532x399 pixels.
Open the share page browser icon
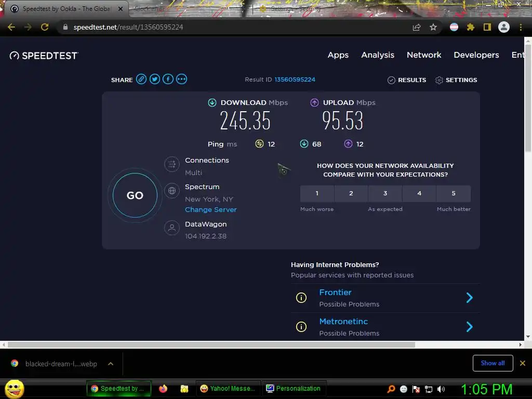click(x=417, y=27)
